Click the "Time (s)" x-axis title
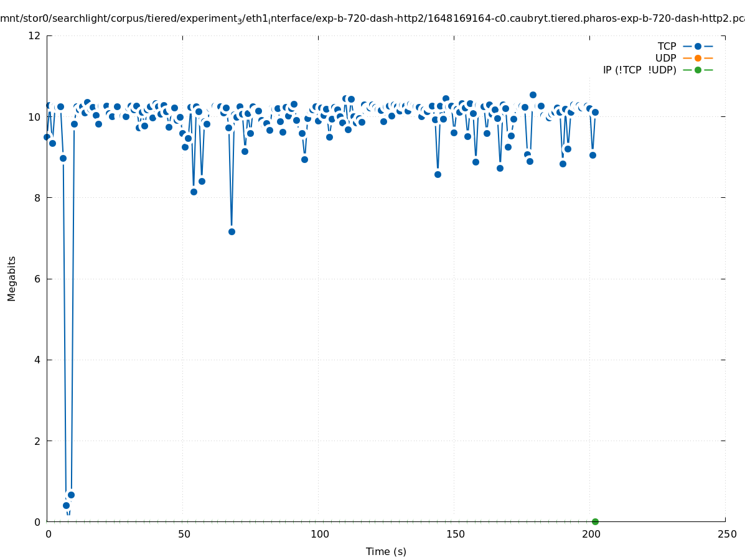This screenshot has height=560, width=745. (x=386, y=551)
